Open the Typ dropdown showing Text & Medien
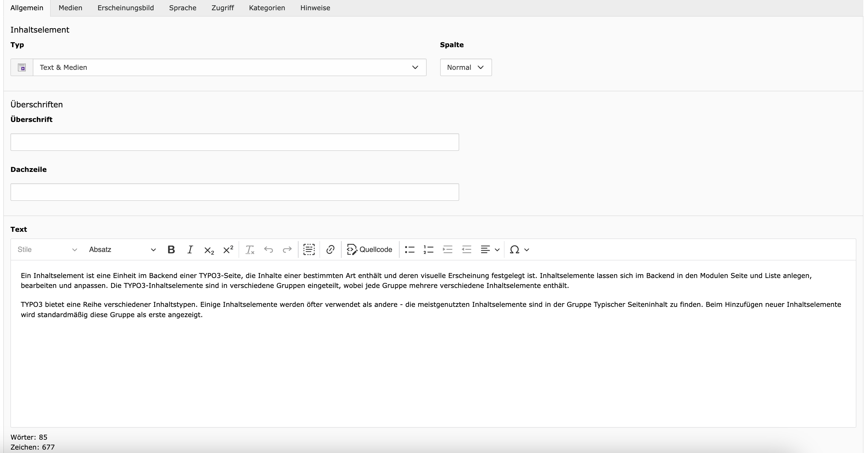Viewport: 868px width, 453px height. click(x=229, y=67)
